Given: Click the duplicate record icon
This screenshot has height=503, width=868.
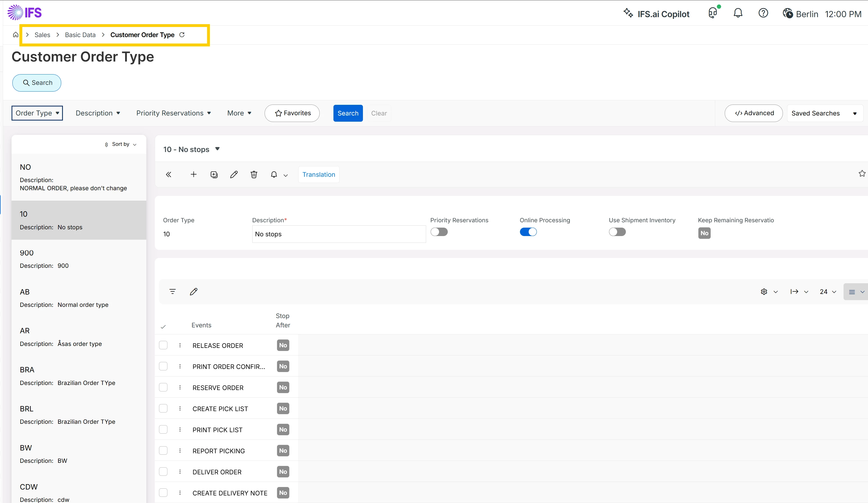Looking at the screenshot, I should [x=214, y=174].
